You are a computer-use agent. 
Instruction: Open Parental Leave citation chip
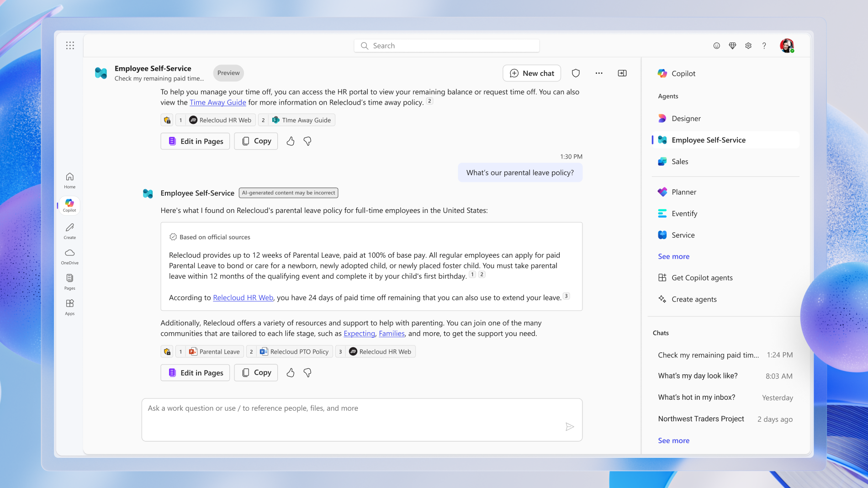tap(210, 352)
